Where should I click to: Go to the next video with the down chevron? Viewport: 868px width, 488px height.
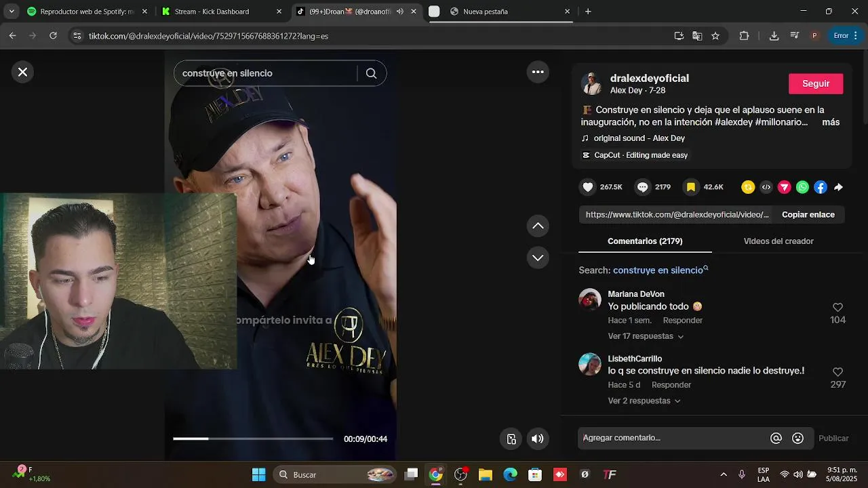[x=538, y=258]
